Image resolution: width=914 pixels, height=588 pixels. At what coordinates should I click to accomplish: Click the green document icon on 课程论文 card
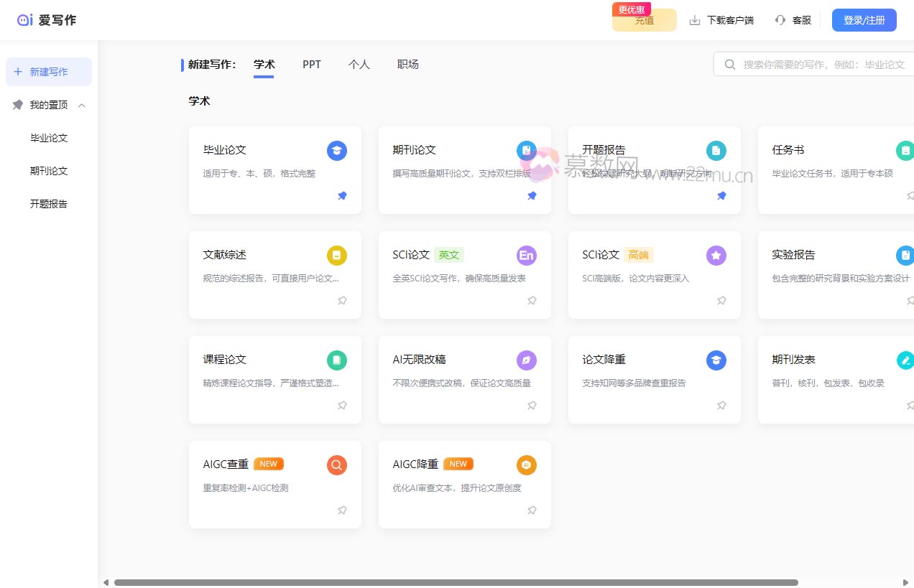tap(336, 360)
